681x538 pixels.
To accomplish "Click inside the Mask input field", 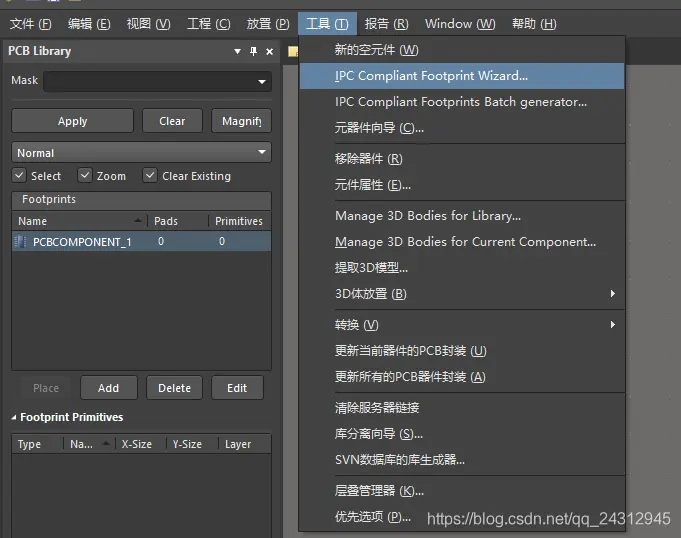I will [x=150, y=82].
